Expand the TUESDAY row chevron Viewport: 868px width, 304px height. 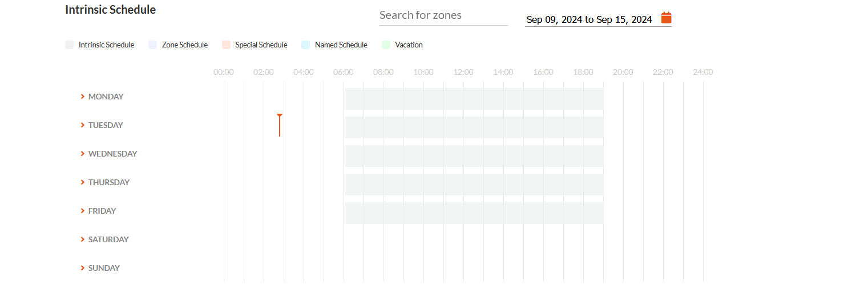(x=83, y=125)
